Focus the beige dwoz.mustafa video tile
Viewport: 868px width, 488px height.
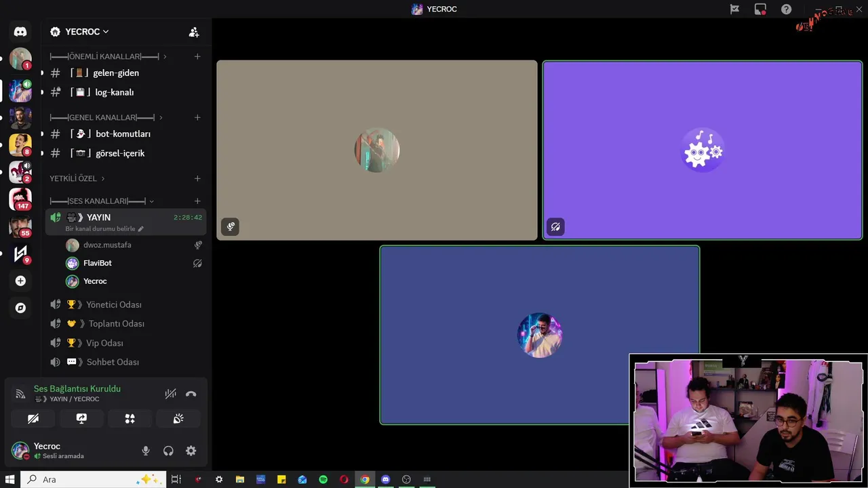point(377,150)
